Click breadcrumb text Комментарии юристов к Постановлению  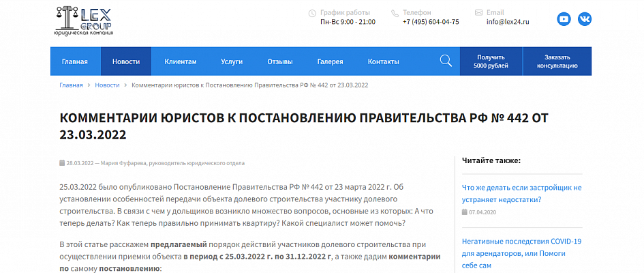[x=249, y=85]
